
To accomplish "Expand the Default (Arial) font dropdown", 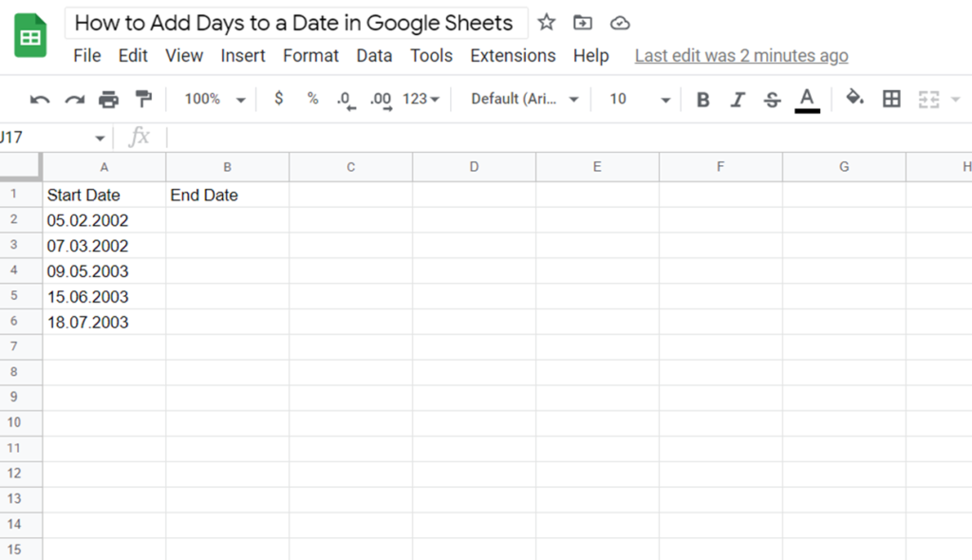I will pos(524,100).
